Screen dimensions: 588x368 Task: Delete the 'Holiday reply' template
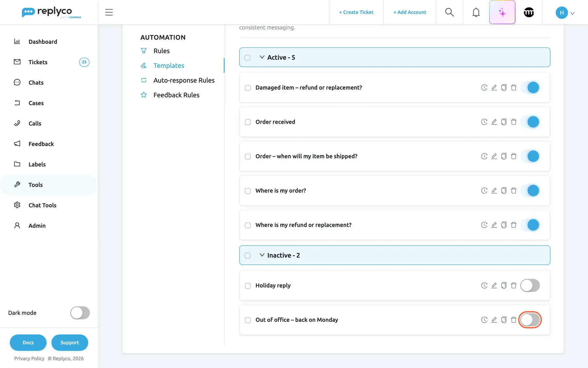click(514, 285)
